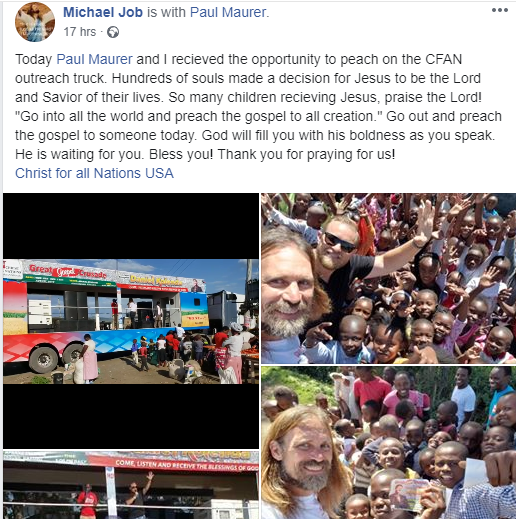Click the man raising hand on stage
The image size is (516, 519).
click(x=138, y=495)
